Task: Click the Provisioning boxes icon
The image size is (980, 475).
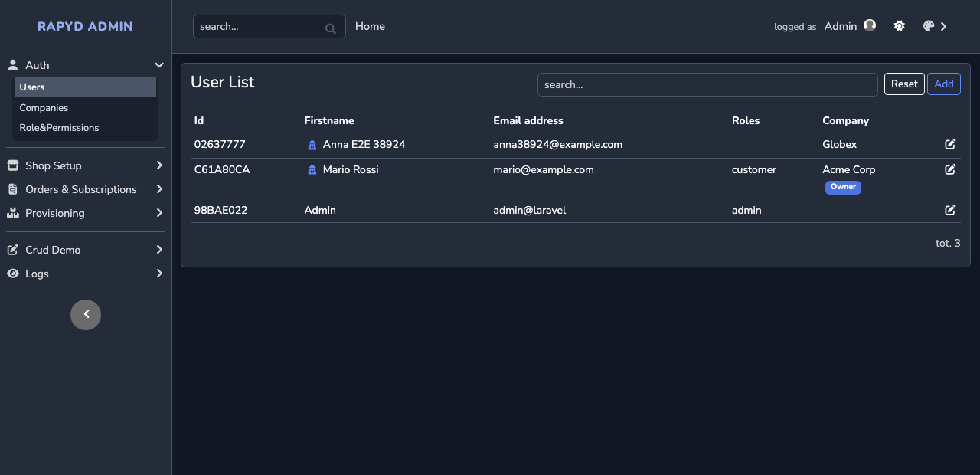Action: click(13, 213)
